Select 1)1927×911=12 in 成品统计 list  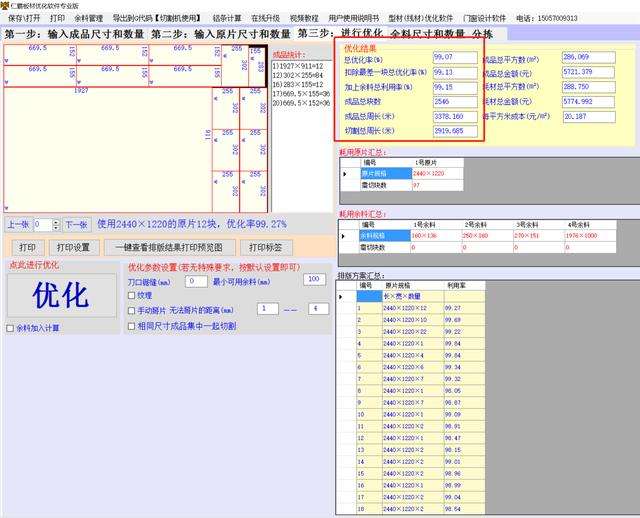[x=298, y=66]
